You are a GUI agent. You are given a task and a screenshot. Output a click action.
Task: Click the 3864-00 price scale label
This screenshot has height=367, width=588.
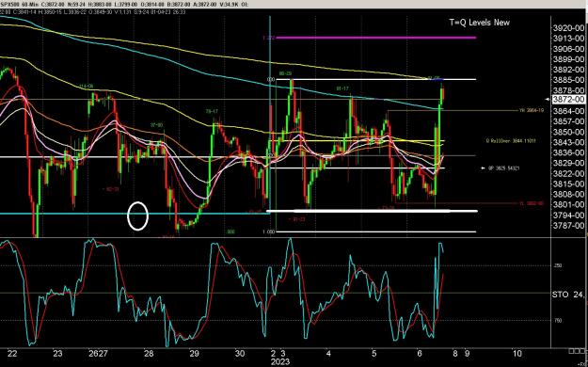click(x=568, y=111)
